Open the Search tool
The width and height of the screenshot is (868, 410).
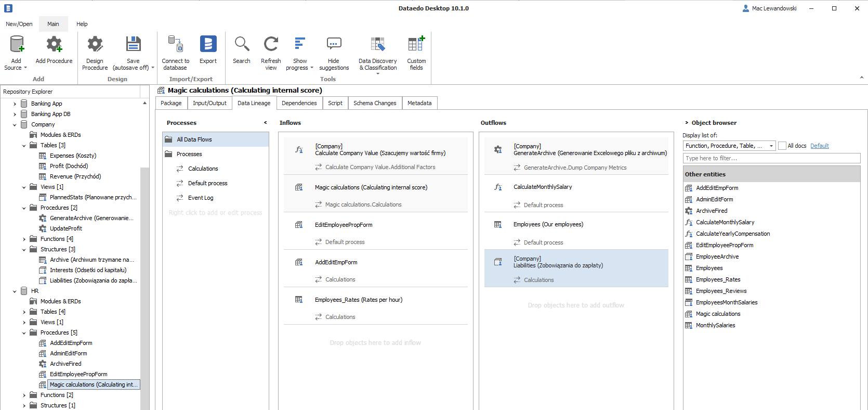242,45
